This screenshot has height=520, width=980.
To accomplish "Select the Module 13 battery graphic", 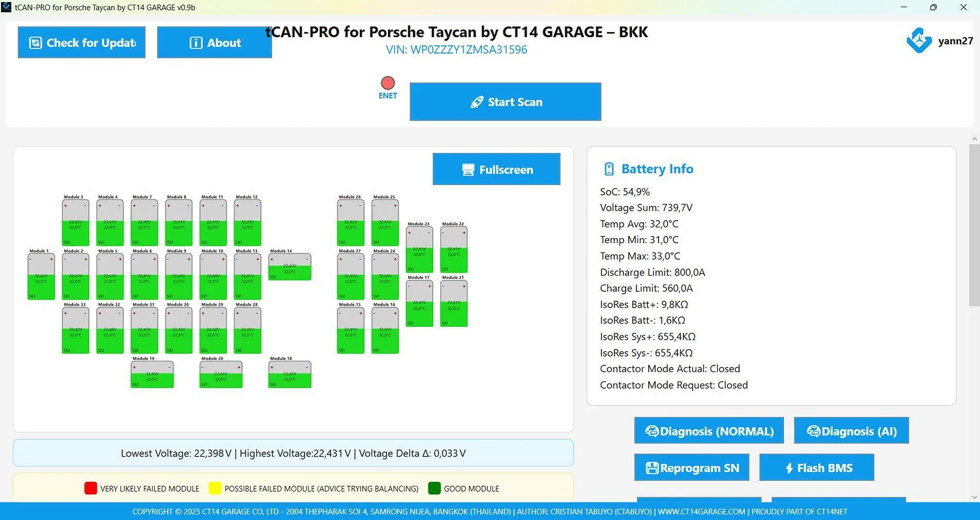I will pos(248,277).
